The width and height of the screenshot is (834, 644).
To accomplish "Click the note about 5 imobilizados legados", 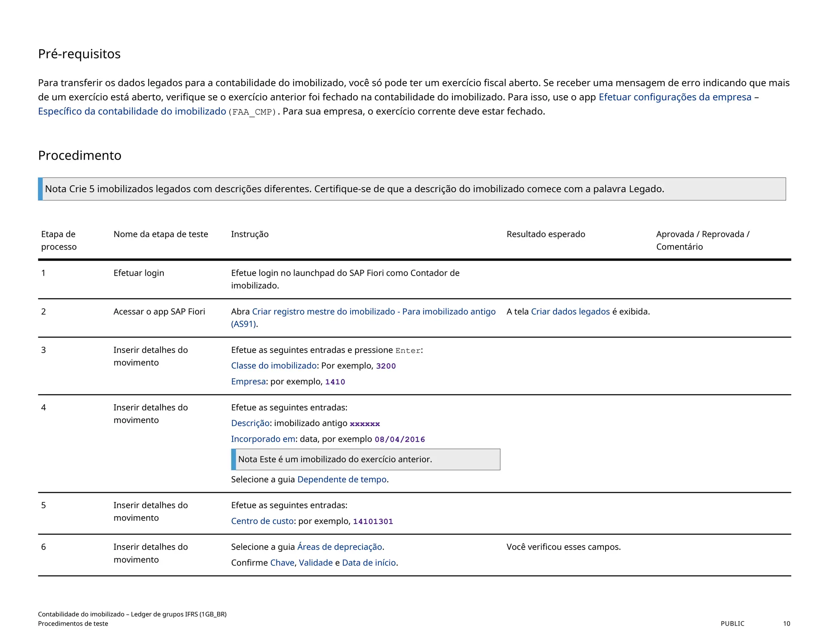I will [x=354, y=189].
